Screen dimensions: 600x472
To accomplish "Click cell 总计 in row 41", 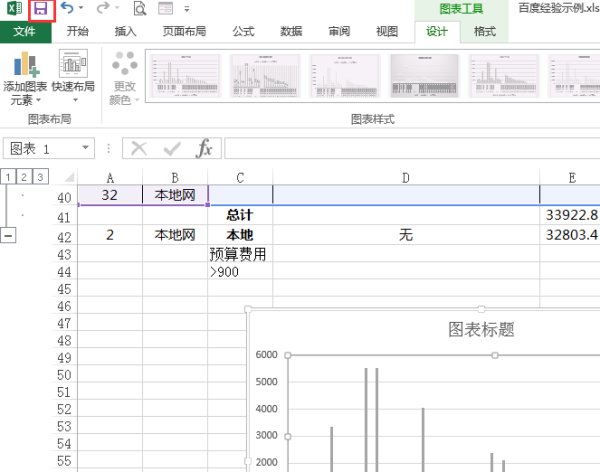I will (240, 215).
